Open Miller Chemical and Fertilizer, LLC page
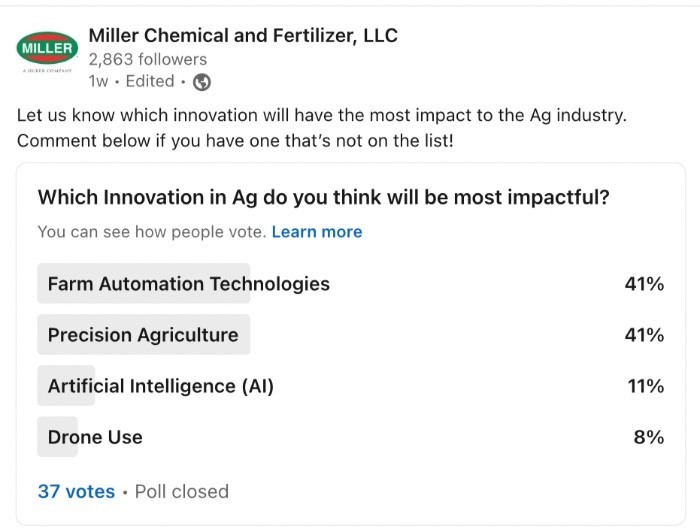This screenshot has height=532, width=700. pyautogui.click(x=243, y=36)
